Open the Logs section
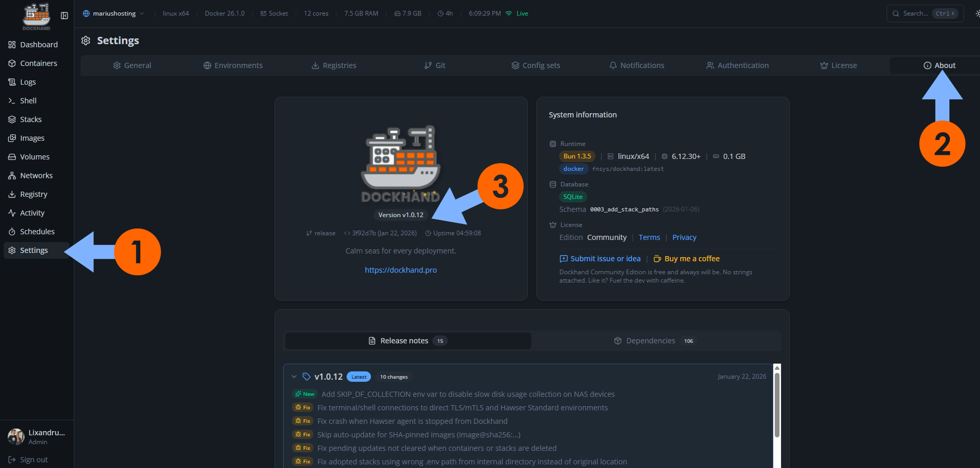The width and height of the screenshot is (980, 468). (28, 82)
